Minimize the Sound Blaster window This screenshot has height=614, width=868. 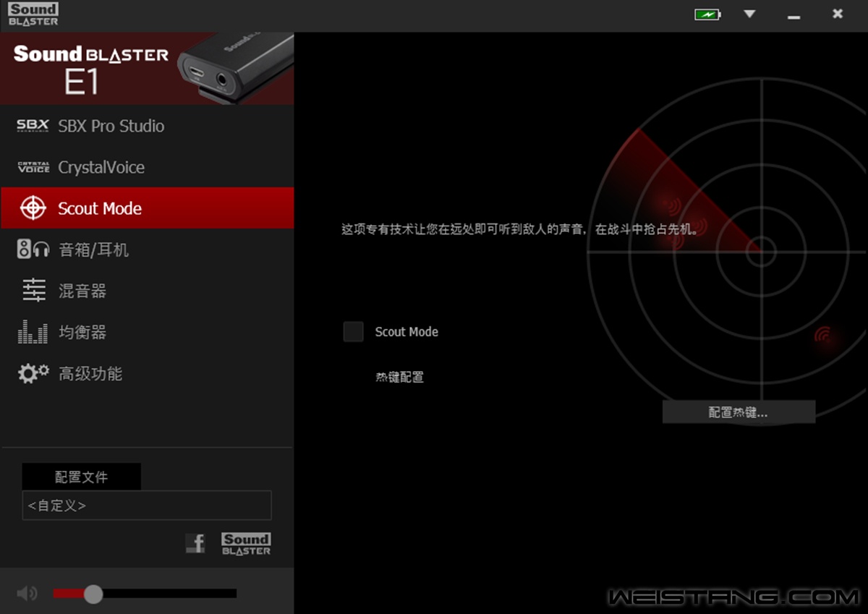[x=793, y=16]
